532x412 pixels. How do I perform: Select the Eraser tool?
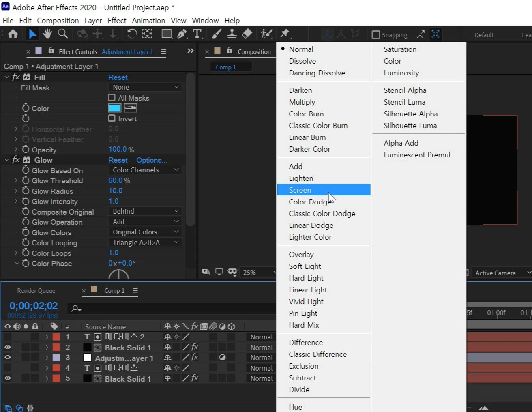[247, 34]
